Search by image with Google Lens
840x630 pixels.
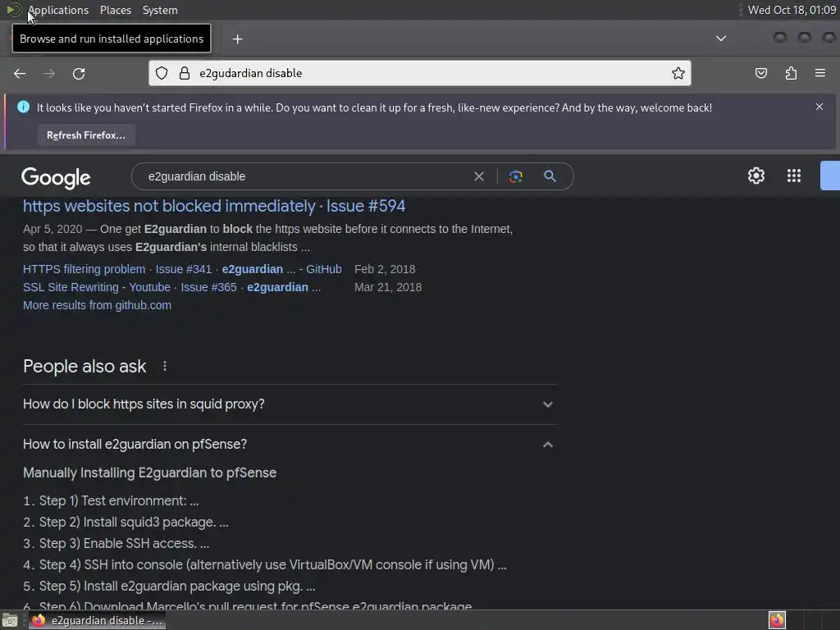515,176
